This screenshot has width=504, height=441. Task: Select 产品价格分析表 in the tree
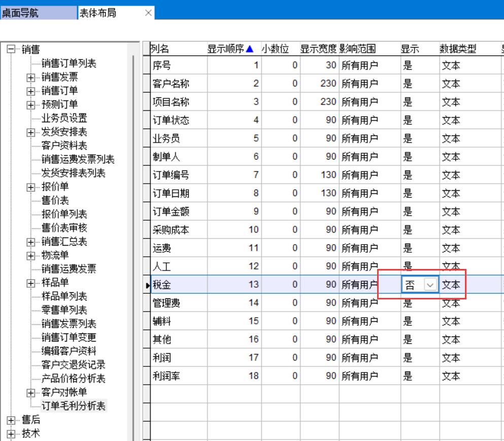point(73,379)
